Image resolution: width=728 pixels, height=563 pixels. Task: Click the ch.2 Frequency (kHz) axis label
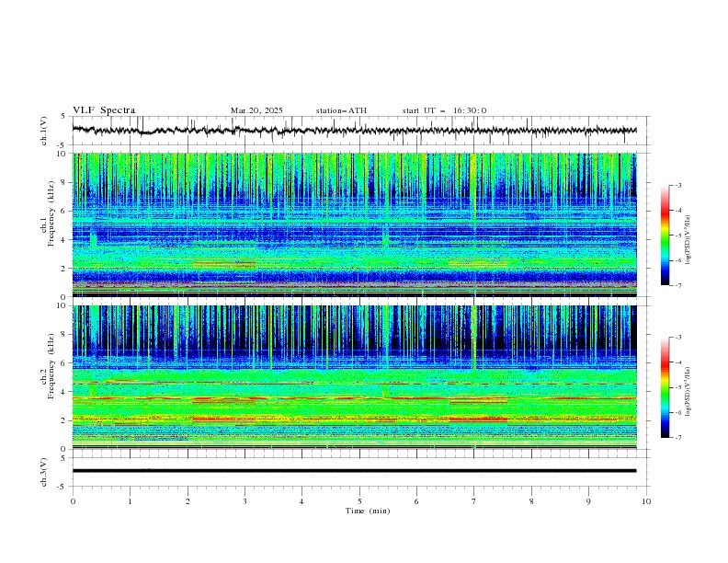48,366
